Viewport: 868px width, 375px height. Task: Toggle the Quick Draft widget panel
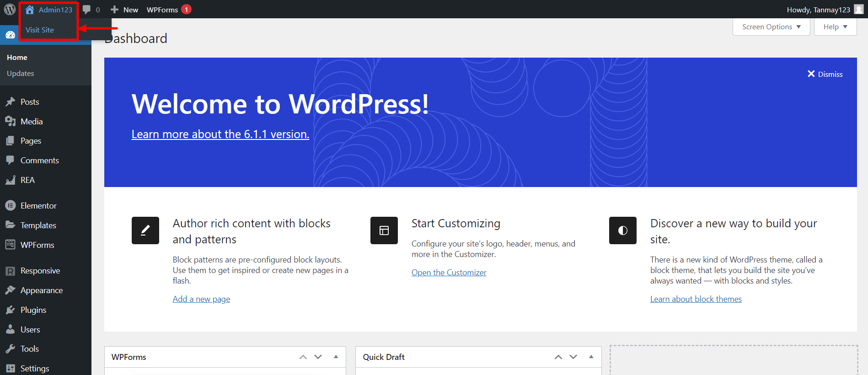pos(591,357)
